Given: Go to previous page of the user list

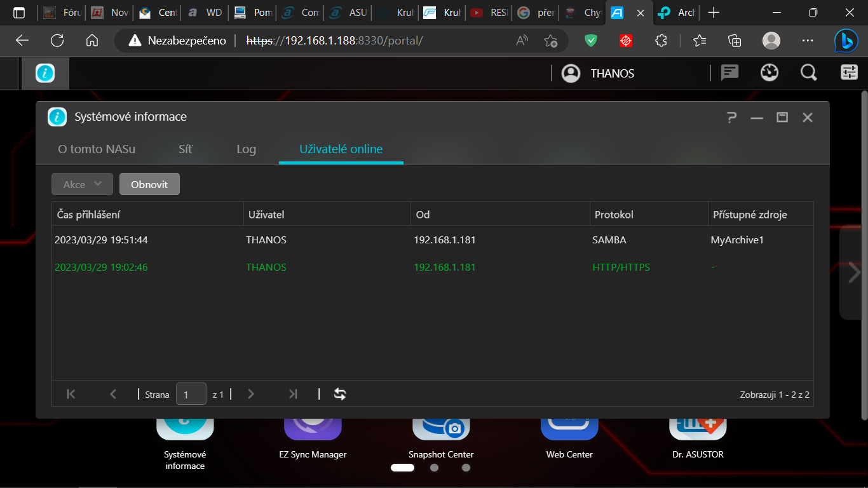Looking at the screenshot, I should [113, 394].
